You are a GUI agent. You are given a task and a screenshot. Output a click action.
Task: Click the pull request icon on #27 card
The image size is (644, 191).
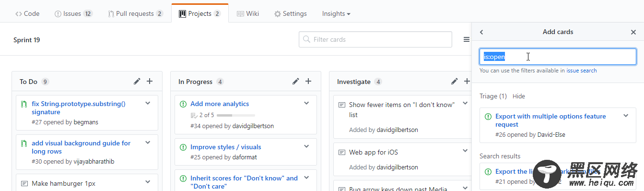click(24, 104)
